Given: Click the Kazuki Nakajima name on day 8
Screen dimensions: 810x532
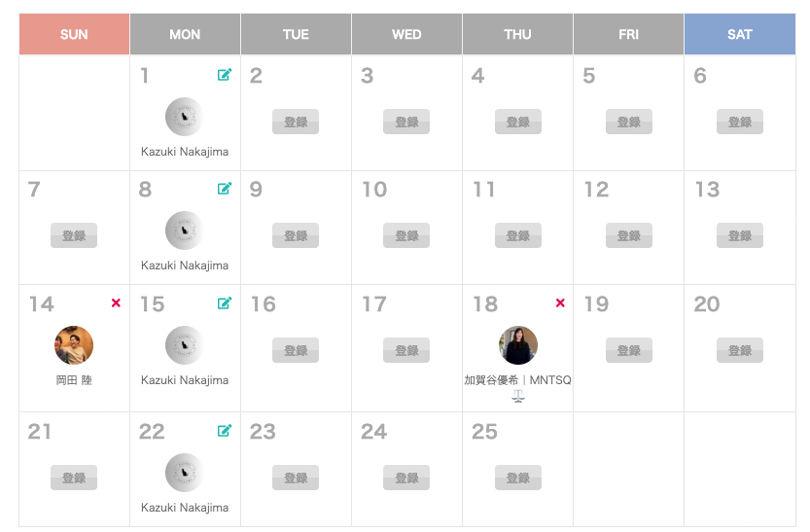Looking at the screenshot, I should [x=185, y=266].
